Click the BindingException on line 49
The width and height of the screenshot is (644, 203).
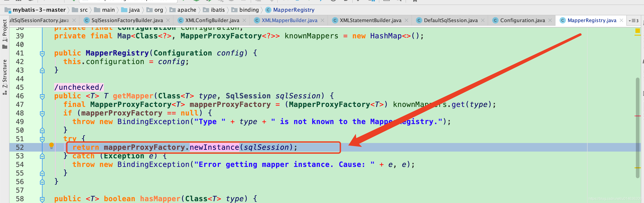pos(154,122)
